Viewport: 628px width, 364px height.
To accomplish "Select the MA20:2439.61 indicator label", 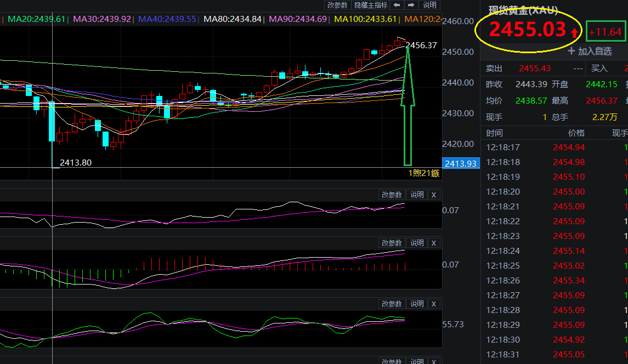I will [x=37, y=19].
